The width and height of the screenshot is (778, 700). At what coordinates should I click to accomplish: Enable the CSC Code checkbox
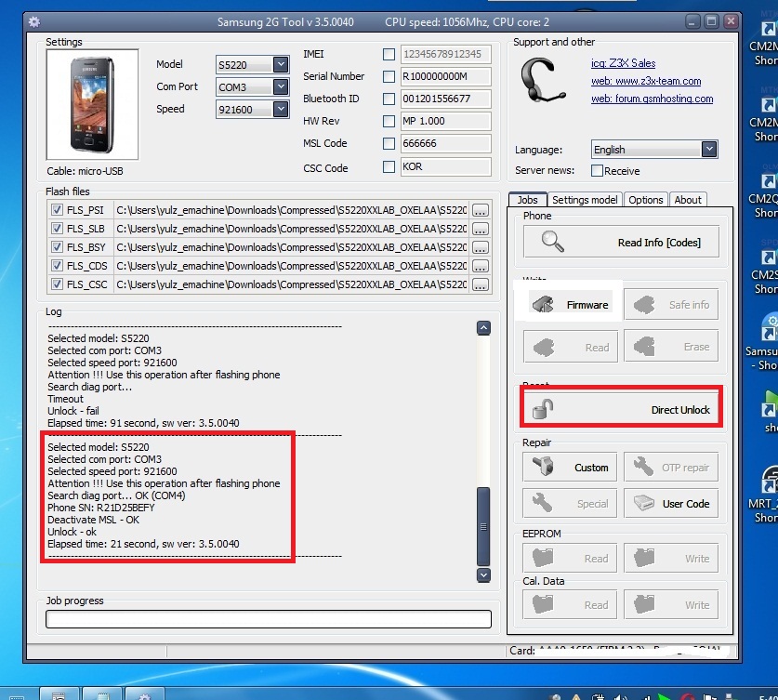[x=389, y=166]
